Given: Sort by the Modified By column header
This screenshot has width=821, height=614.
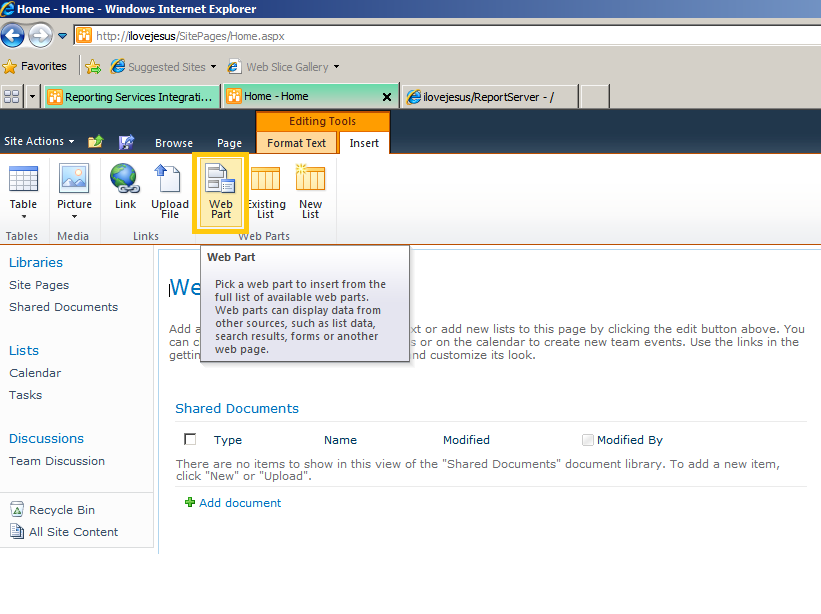Looking at the screenshot, I should pos(630,440).
